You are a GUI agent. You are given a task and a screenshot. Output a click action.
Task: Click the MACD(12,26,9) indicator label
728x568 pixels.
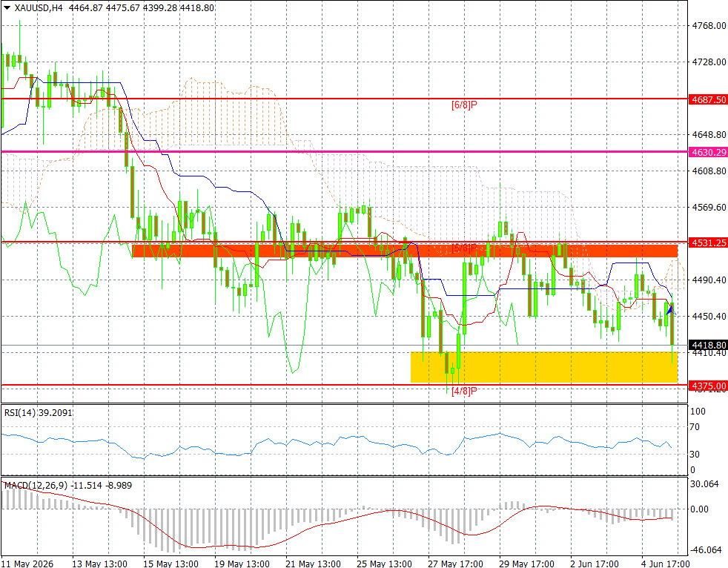67,486
